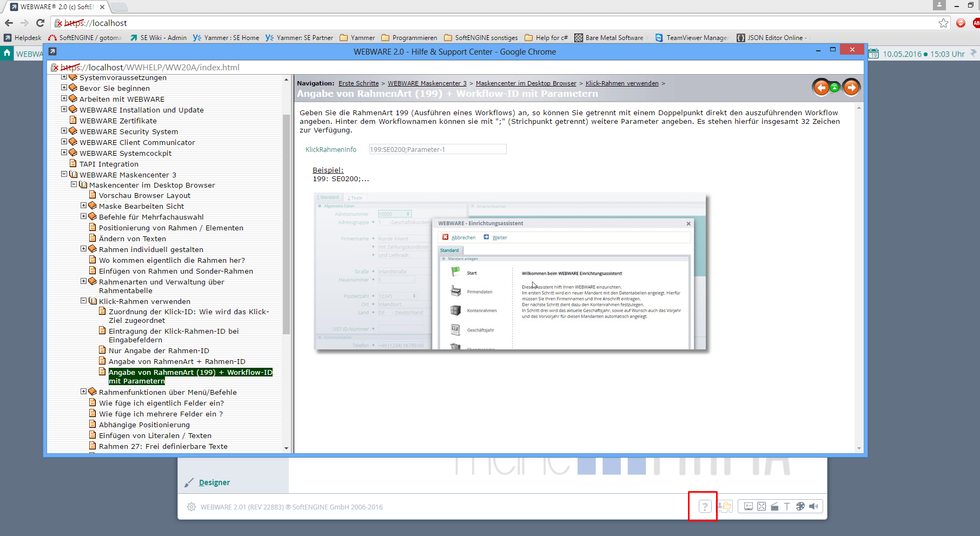Open the 'Nur Angabe der Rahmen-ID' topic

[158, 350]
